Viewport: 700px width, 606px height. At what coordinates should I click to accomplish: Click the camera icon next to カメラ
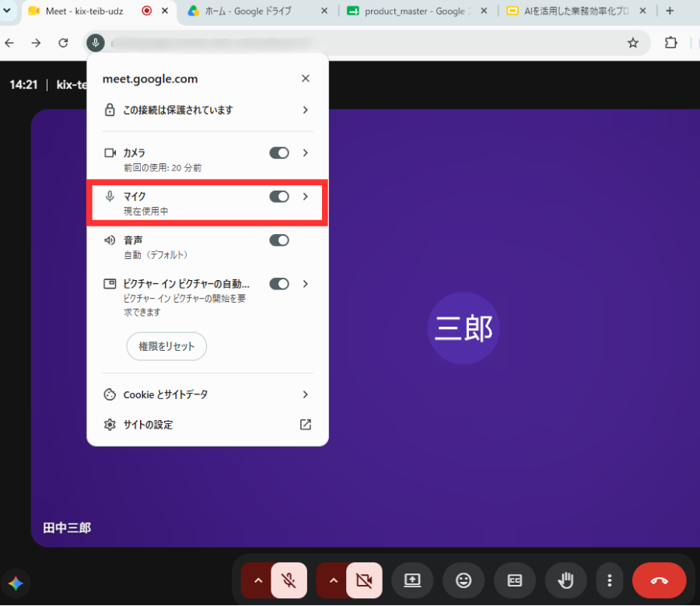(110, 153)
